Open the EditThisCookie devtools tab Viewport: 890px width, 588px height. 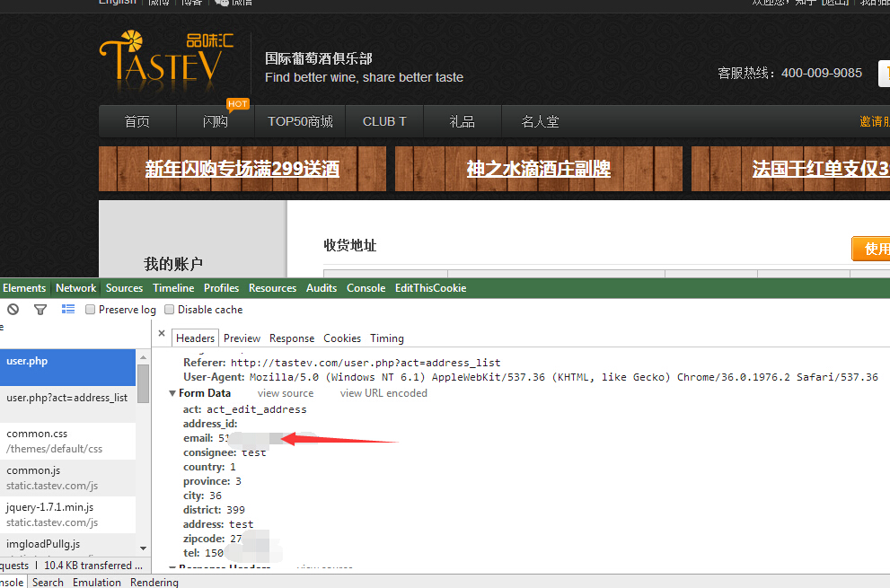pos(431,288)
